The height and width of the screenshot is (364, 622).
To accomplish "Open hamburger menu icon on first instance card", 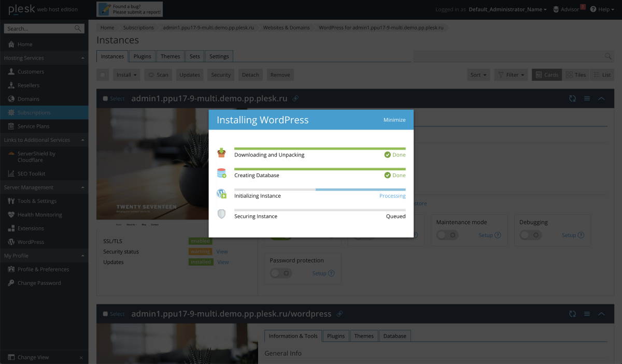I will click(x=587, y=98).
